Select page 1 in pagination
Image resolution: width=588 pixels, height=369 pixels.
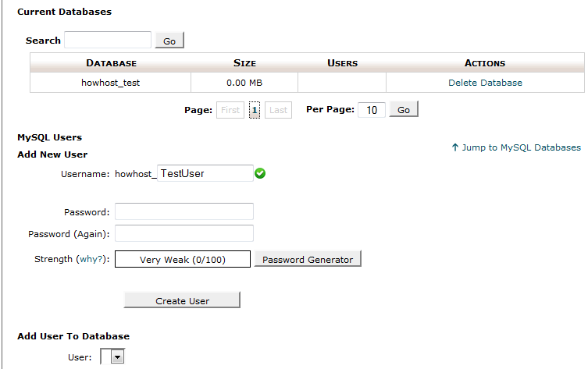(x=255, y=110)
